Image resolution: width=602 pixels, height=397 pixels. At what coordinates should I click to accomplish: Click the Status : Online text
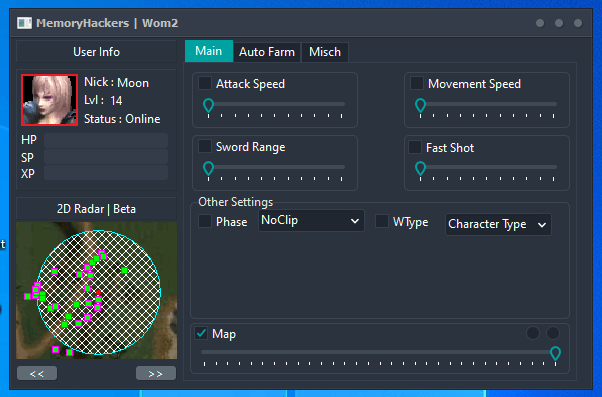coord(122,119)
